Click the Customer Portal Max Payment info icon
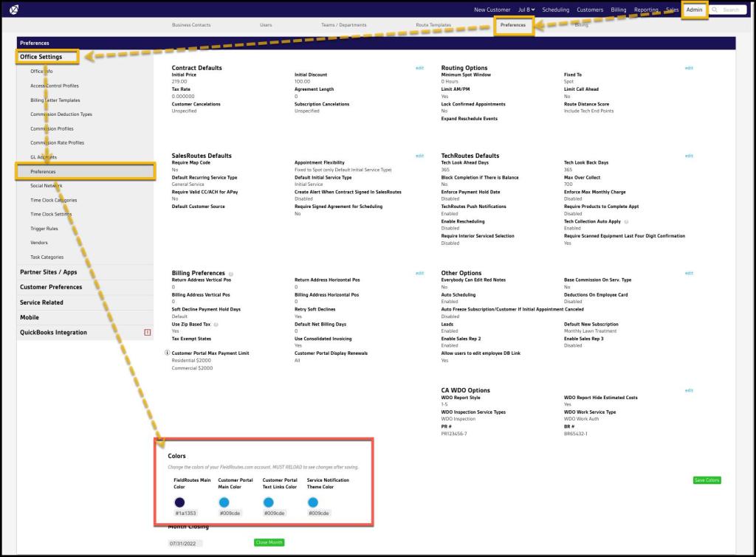 point(167,353)
